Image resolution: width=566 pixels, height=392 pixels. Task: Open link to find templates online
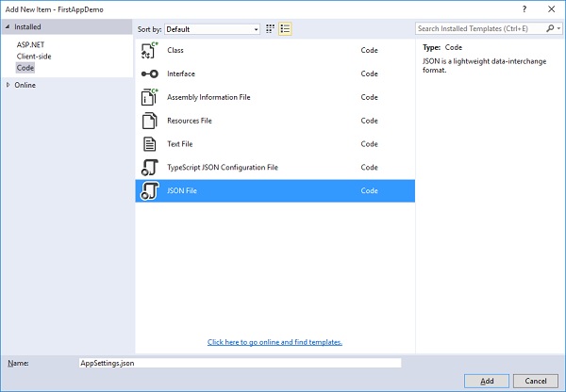[x=275, y=342]
